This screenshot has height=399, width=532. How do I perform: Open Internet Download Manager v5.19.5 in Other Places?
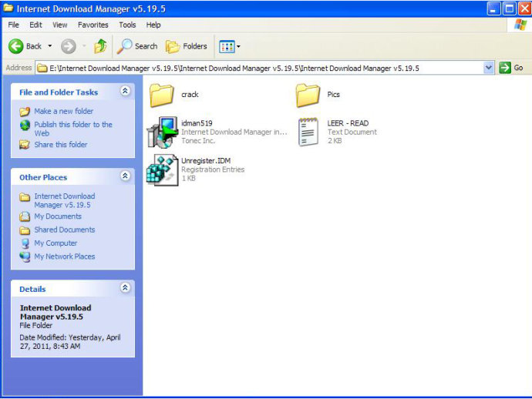coord(65,201)
